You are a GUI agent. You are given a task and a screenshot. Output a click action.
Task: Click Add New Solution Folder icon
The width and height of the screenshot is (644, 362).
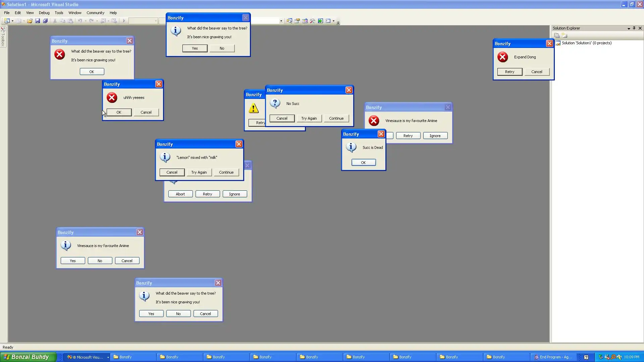tap(565, 36)
